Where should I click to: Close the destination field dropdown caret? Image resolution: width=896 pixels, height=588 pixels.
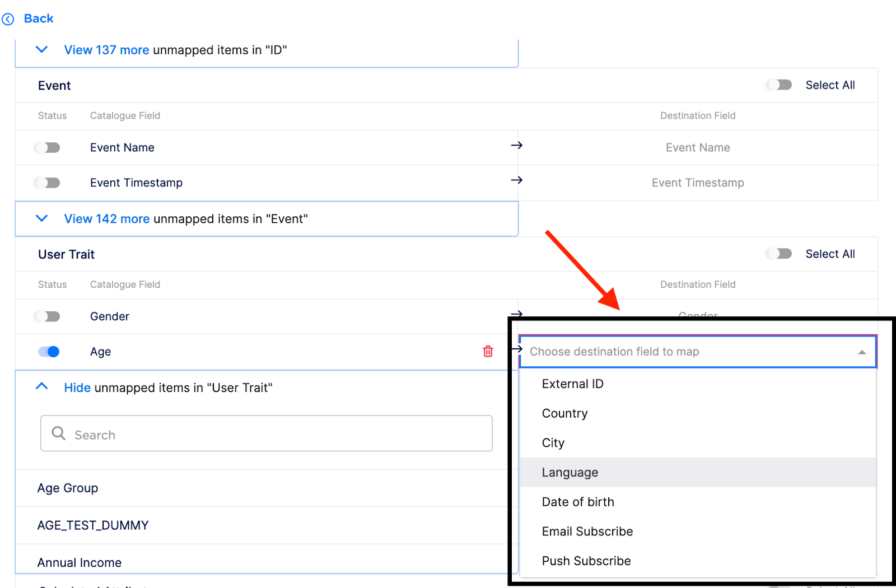coord(862,352)
